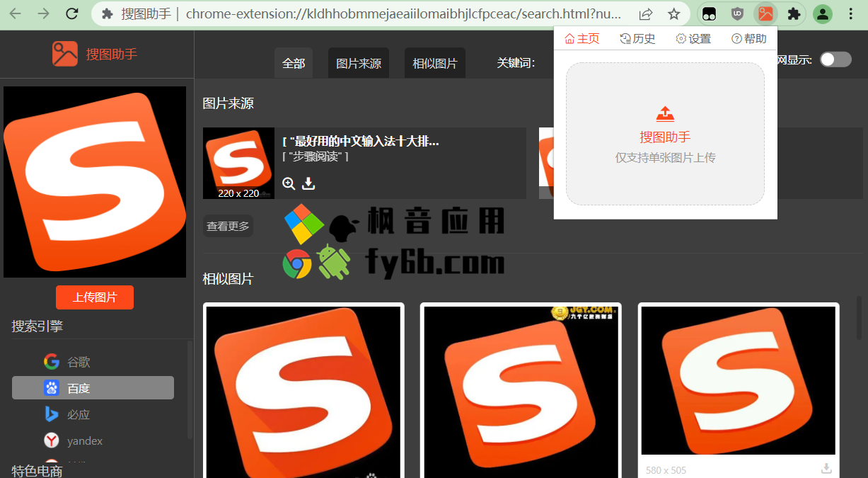Open the 设置 tab in the popup
Image resolution: width=868 pixels, height=478 pixels.
(x=693, y=39)
